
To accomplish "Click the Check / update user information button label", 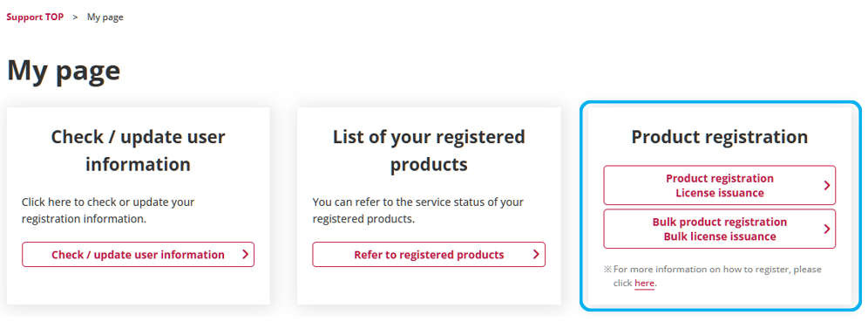I will point(138,255).
